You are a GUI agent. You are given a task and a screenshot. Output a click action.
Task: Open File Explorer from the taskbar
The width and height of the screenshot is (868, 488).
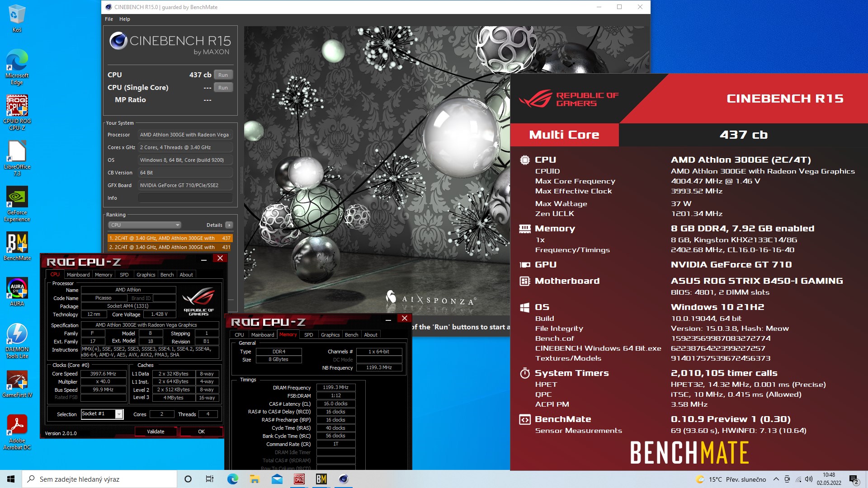pos(255,479)
